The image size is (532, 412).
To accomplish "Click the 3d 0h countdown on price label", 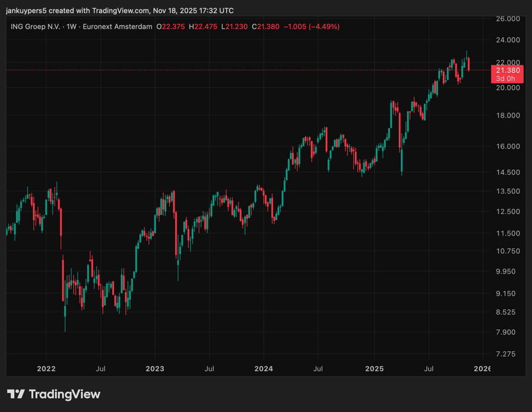I will [505, 79].
